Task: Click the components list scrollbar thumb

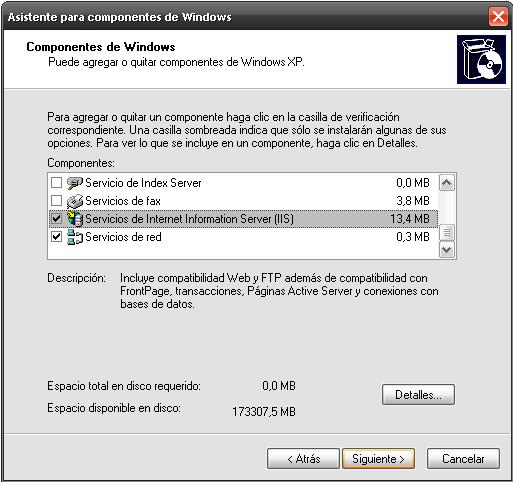Action: [x=447, y=233]
